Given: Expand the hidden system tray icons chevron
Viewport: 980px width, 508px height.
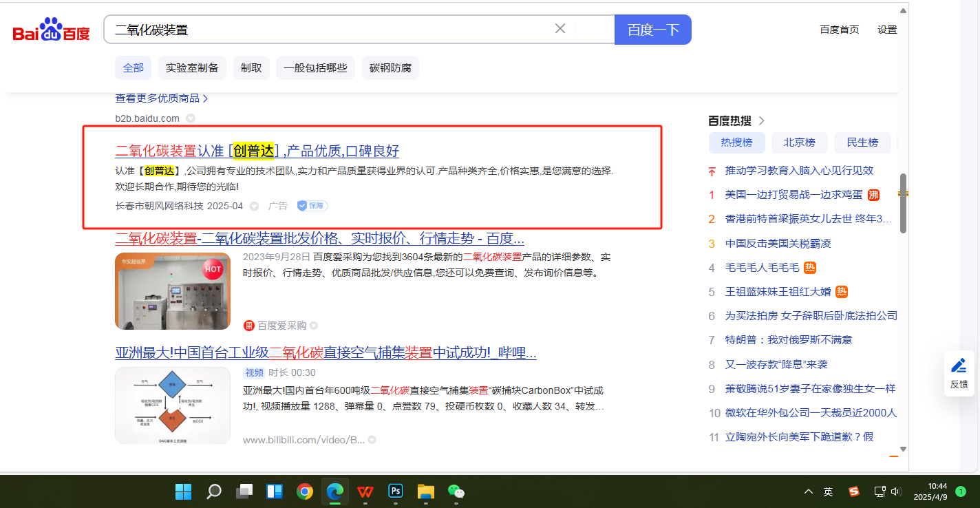Looking at the screenshot, I should [x=809, y=491].
